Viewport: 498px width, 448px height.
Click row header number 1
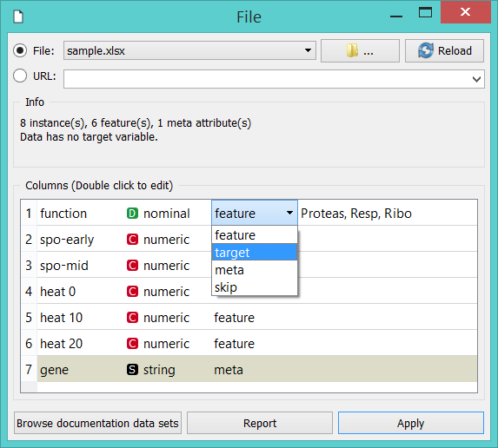click(29, 214)
